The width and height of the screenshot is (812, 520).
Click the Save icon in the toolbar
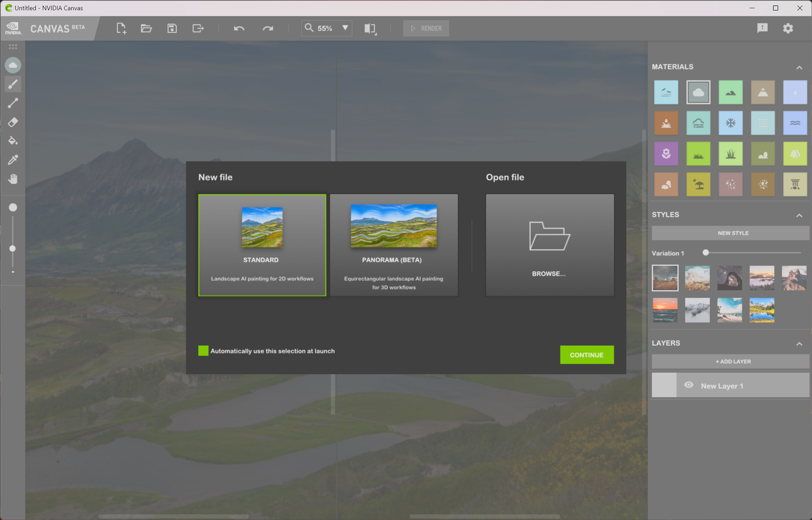click(x=172, y=28)
